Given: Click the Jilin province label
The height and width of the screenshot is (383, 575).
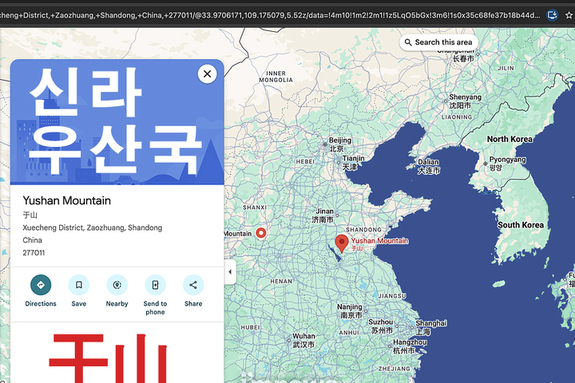Looking at the screenshot, I should point(506,68).
